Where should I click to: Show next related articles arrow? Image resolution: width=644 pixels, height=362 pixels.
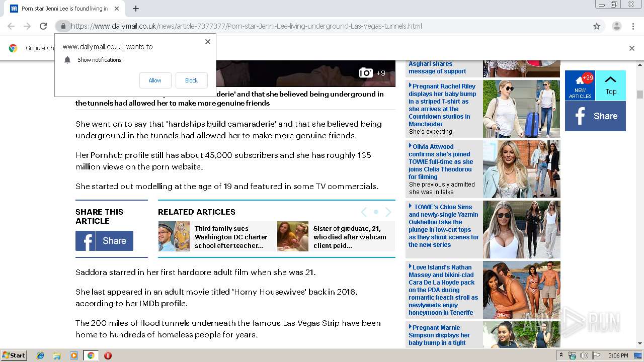pyautogui.click(x=388, y=212)
